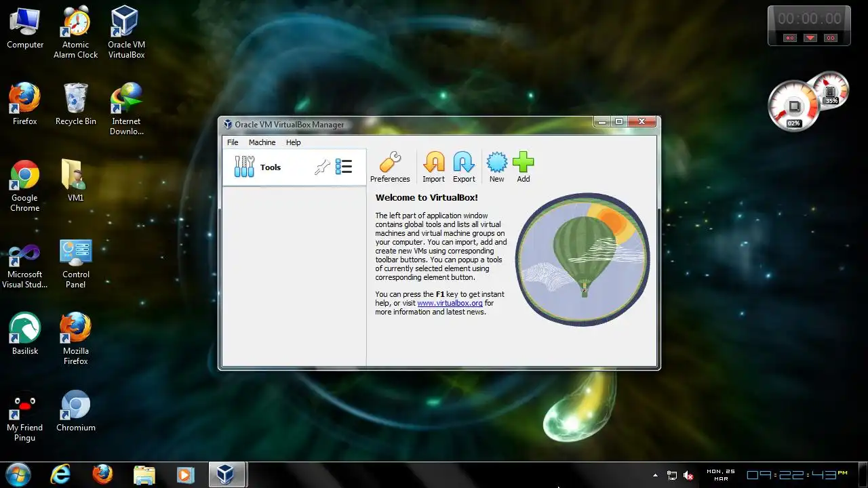Select the Atomic Alarm Clock shortcut
The width and height of the screenshot is (868, 488).
(x=76, y=33)
